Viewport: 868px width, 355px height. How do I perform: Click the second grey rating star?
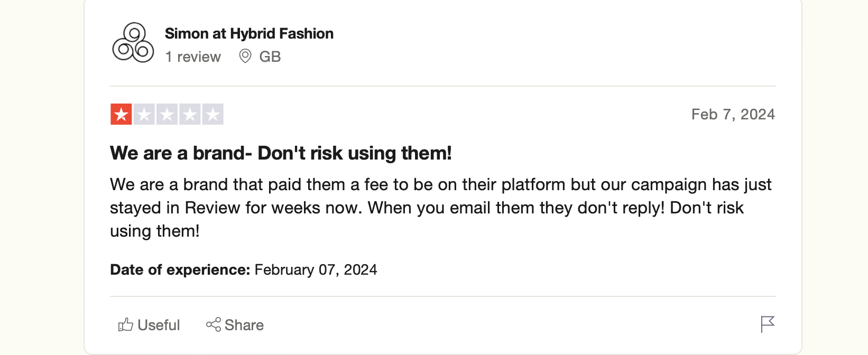point(144,114)
